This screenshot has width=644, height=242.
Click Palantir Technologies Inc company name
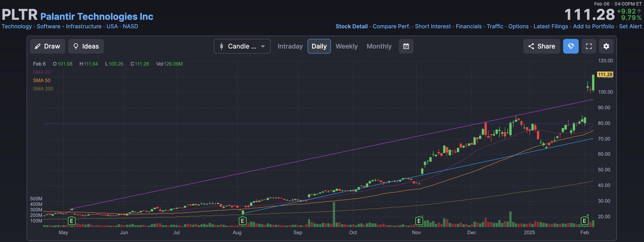pos(97,17)
